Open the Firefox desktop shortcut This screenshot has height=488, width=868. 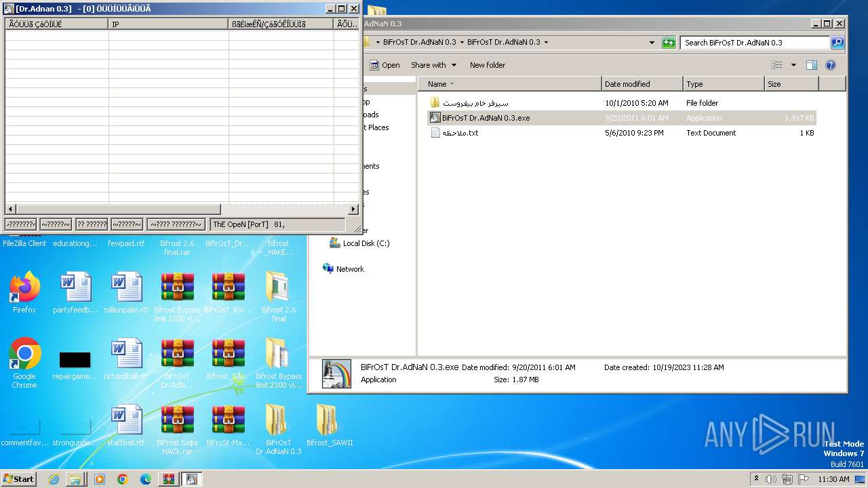coord(24,293)
